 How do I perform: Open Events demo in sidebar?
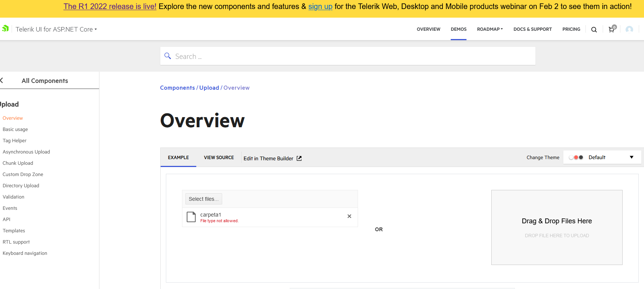[10, 208]
